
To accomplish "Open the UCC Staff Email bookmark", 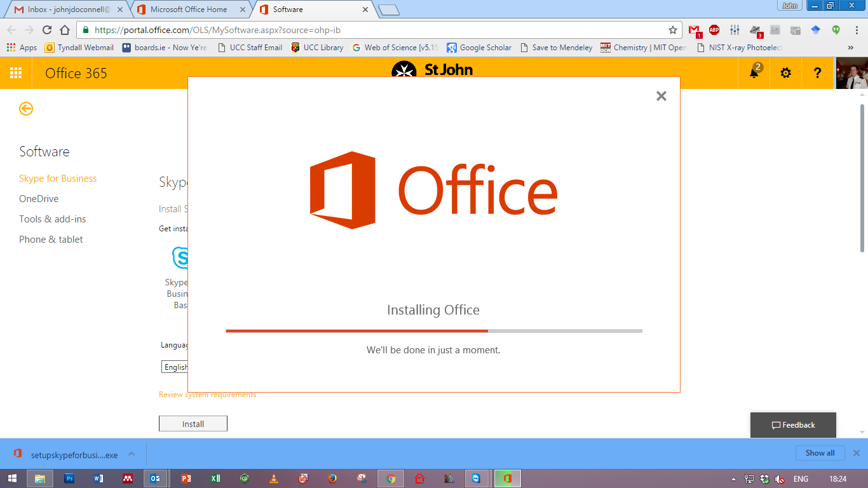I will (250, 48).
